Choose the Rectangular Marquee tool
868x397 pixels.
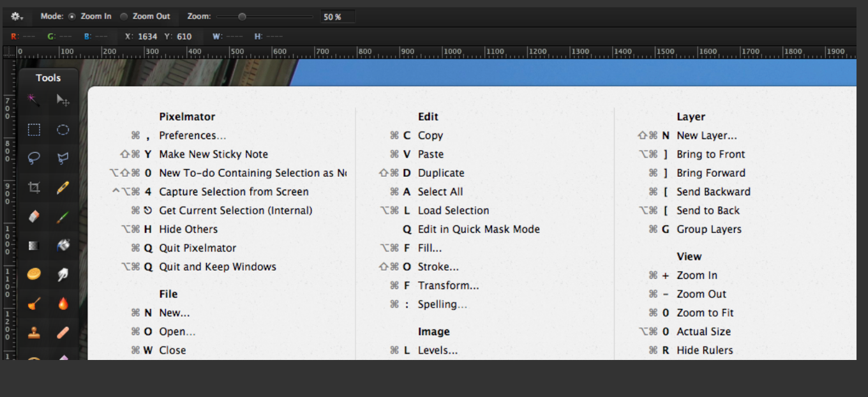[x=34, y=130]
